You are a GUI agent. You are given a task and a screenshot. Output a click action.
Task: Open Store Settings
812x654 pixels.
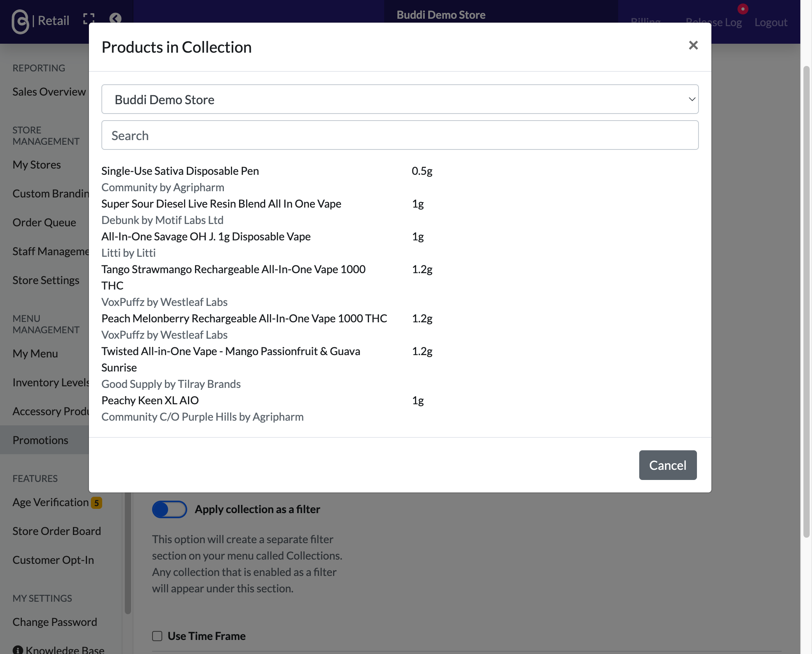[46, 280]
